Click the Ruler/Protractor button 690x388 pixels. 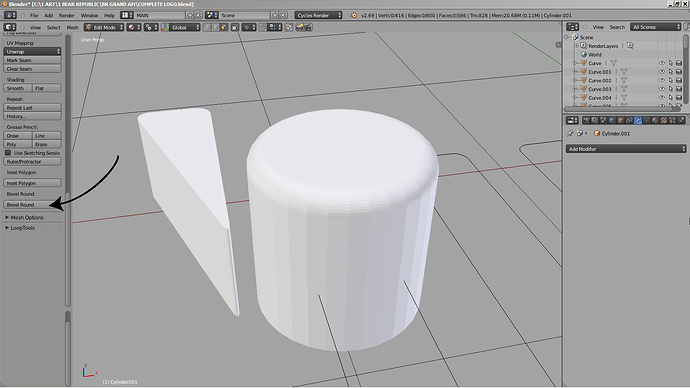(33, 161)
